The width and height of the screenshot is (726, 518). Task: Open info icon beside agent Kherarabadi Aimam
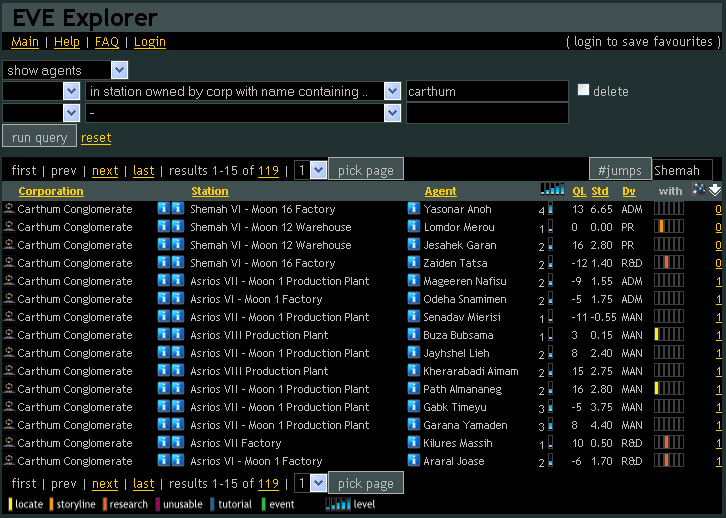[x=413, y=370]
